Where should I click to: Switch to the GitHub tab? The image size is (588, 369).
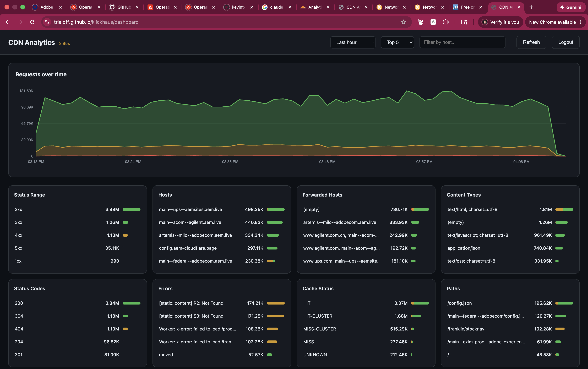[x=124, y=7]
